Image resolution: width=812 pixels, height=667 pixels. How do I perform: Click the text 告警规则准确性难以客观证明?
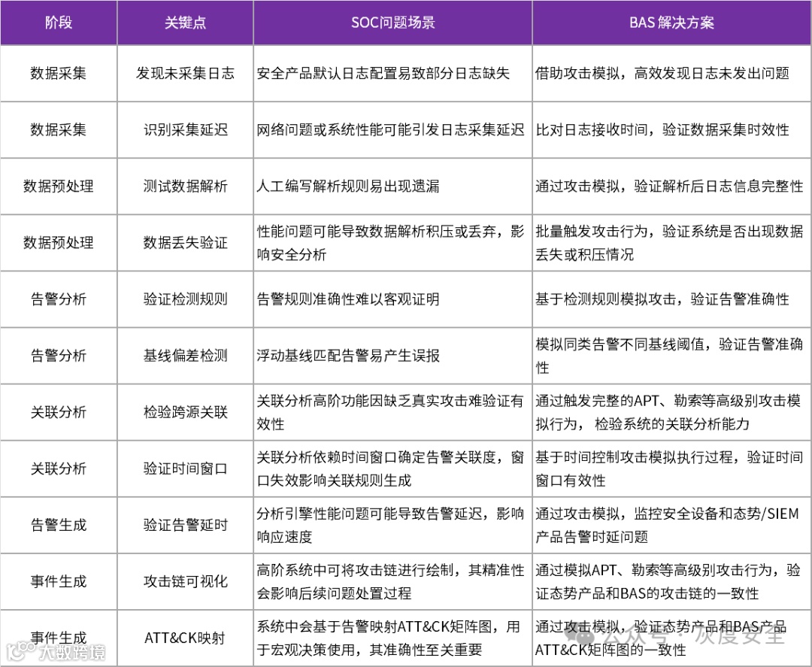click(348, 299)
